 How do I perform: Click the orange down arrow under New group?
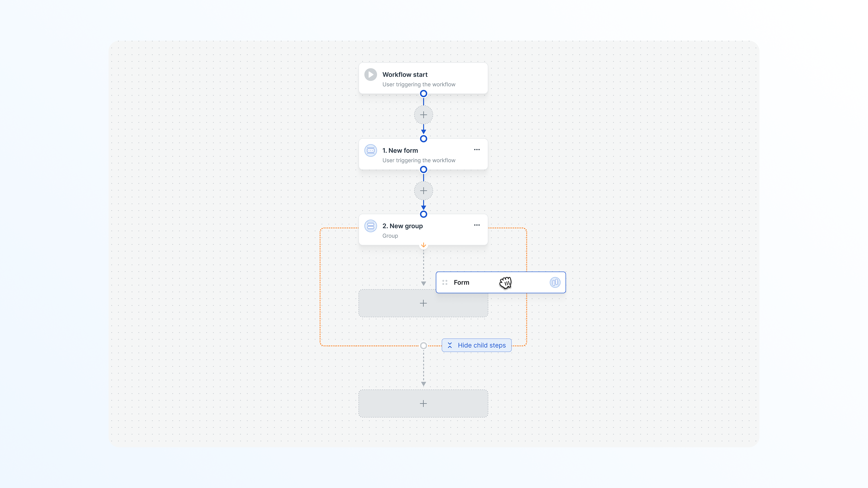coord(423,245)
